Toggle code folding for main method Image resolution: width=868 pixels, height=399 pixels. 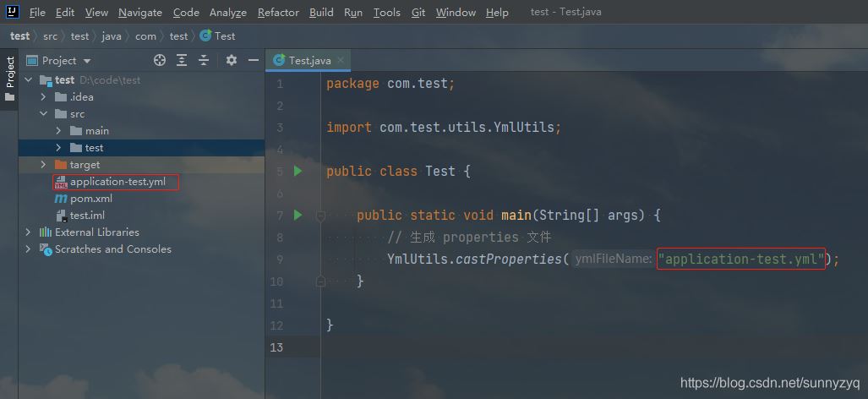(320, 216)
